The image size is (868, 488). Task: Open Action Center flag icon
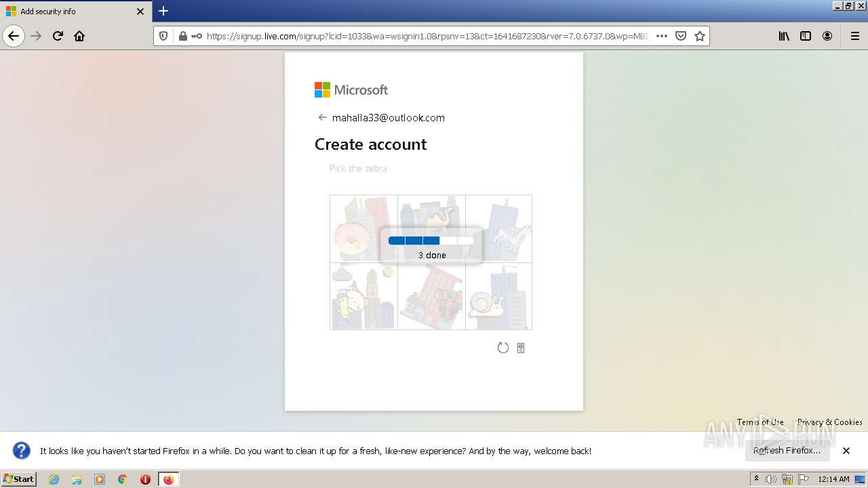coord(802,479)
